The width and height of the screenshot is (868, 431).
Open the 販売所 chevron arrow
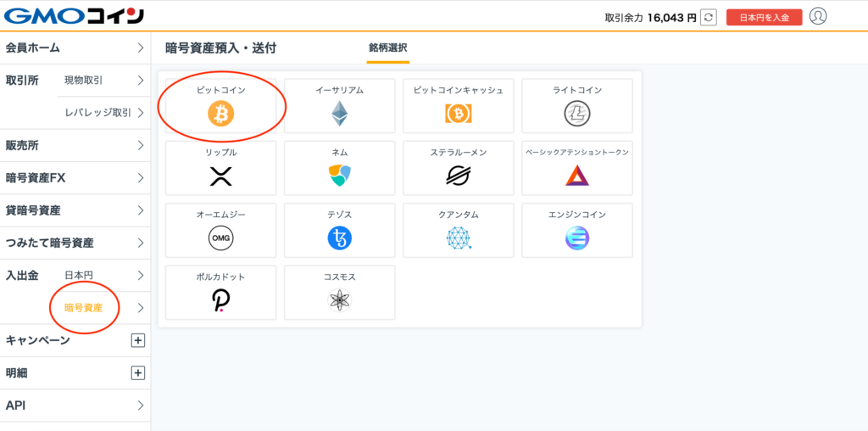pyautogui.click(x=141, y=146)
